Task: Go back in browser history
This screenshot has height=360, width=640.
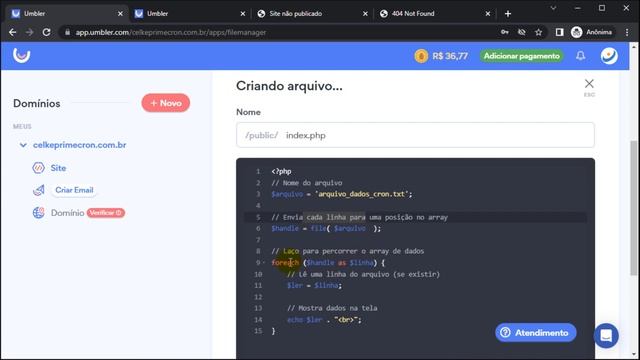Action: click(13, 32)
